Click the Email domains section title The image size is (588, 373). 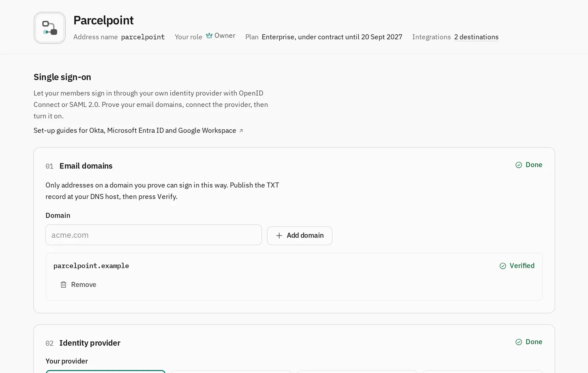click(x=86, y=166)
